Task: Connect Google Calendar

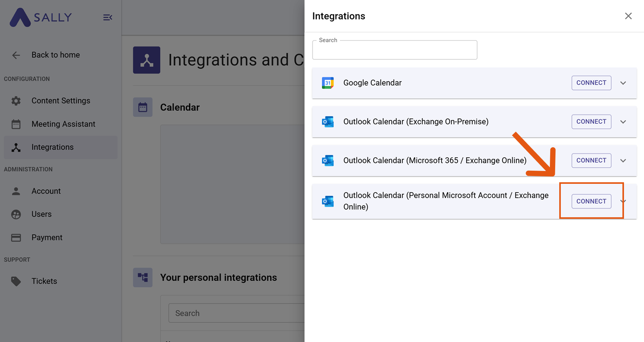Action: pyautogui.click(x=591, y=83)
